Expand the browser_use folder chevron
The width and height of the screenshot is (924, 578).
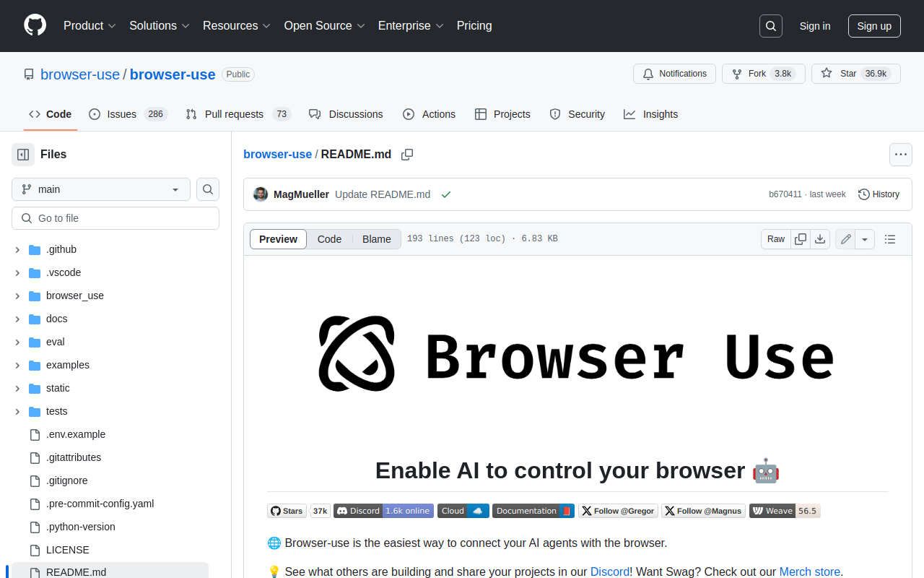click(x=17, y=296)
